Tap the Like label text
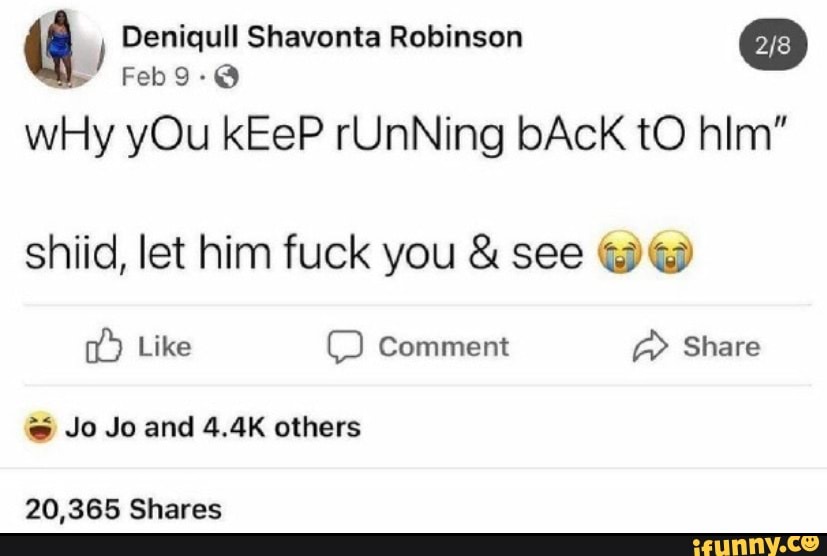Viewport: 827px width, 556px height. tap(165, 347)
